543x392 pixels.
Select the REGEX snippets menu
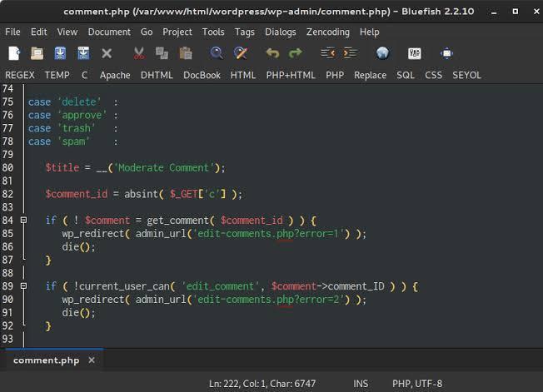pos(20,75)
